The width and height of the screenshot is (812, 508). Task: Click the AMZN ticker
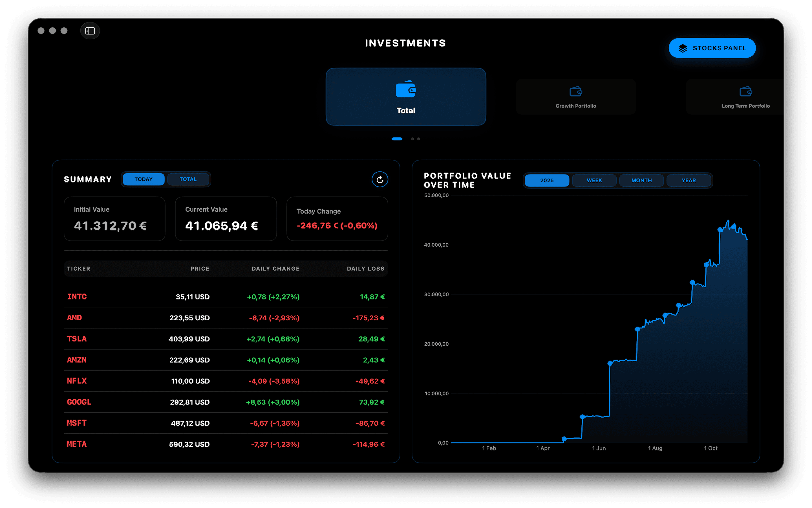point(77,360)
